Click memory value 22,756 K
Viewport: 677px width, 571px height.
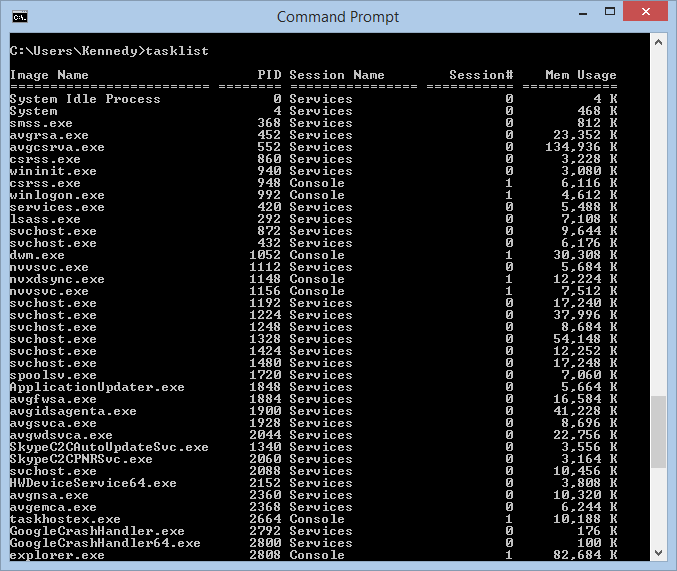tap(585, 435)
